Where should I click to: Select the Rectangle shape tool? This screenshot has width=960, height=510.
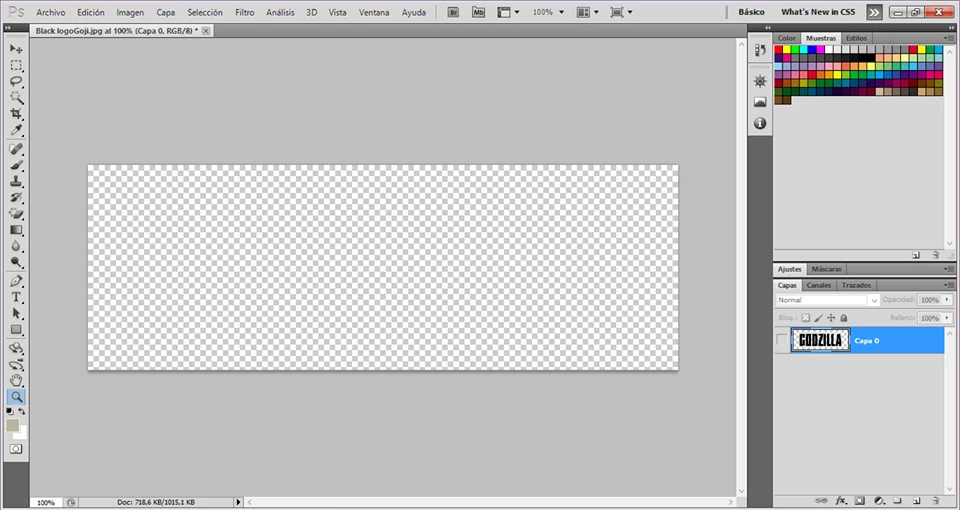pyautogui.click(x=16, y=330)
